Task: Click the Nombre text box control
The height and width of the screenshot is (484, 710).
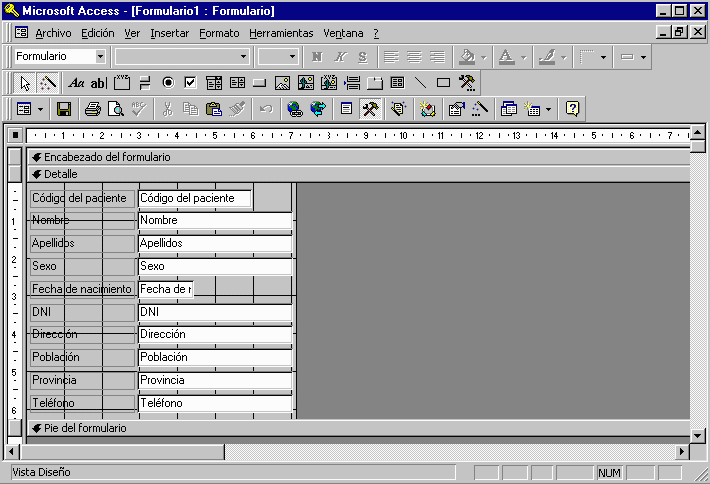Action: (x=215, y=220)
